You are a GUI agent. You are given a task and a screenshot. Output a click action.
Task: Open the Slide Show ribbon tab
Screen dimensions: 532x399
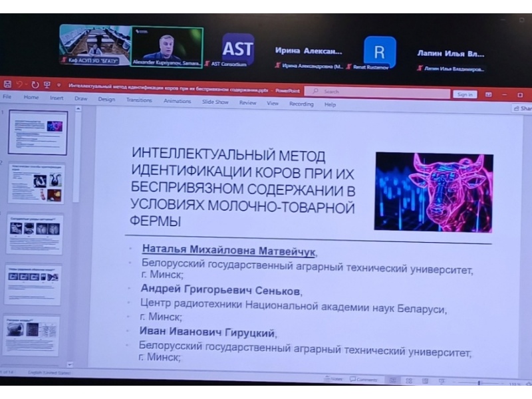pos(215,102)
